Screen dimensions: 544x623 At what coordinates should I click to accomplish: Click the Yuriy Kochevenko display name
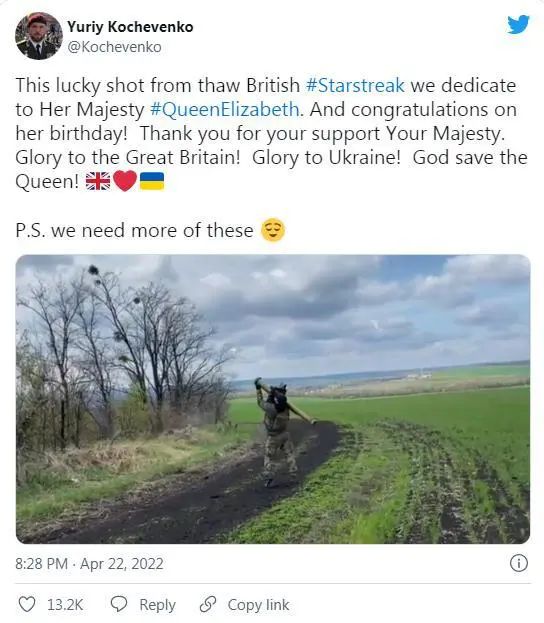pyautogui.click(x=130, y=27)
